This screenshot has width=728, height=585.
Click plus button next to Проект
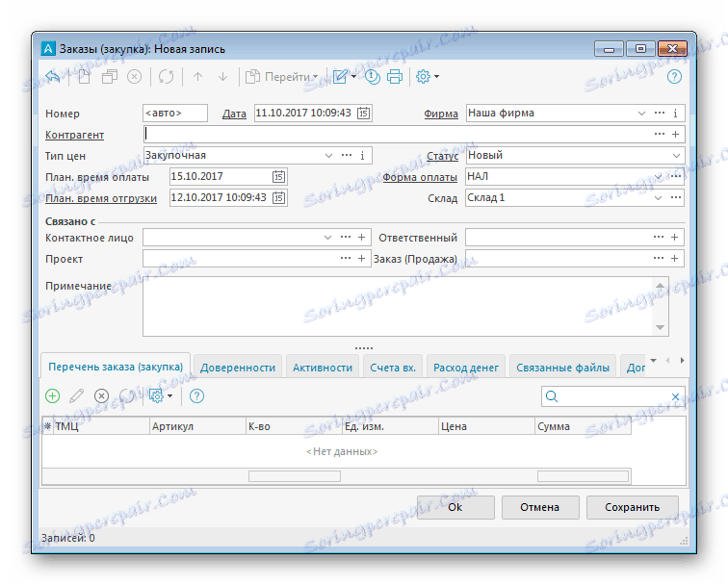click(361, 259)
